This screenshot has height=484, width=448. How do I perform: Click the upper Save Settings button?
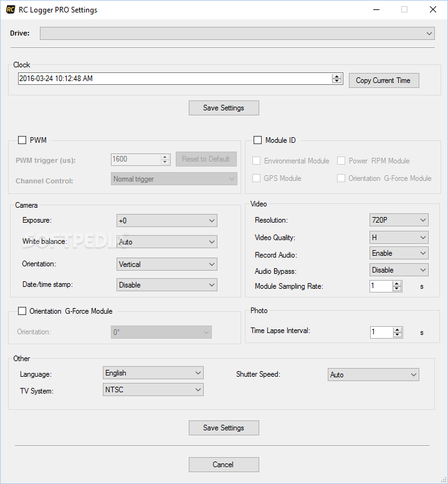[224, 108]
